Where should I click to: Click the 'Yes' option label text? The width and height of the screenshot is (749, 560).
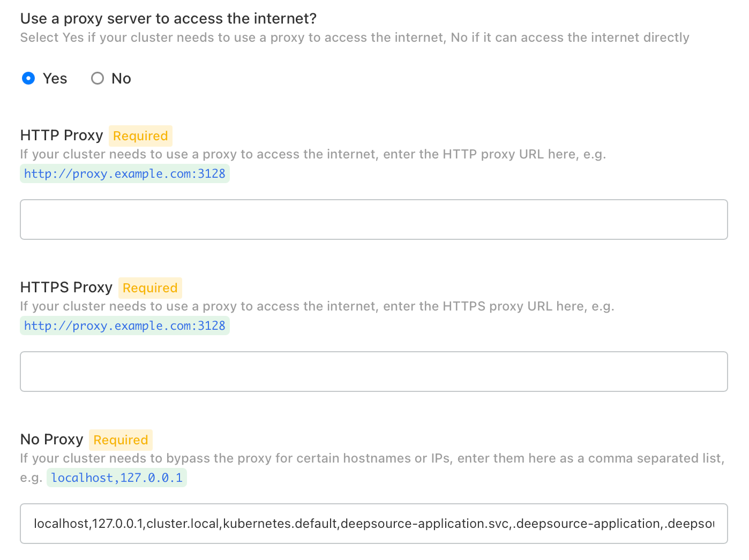[x=55, y=79]
